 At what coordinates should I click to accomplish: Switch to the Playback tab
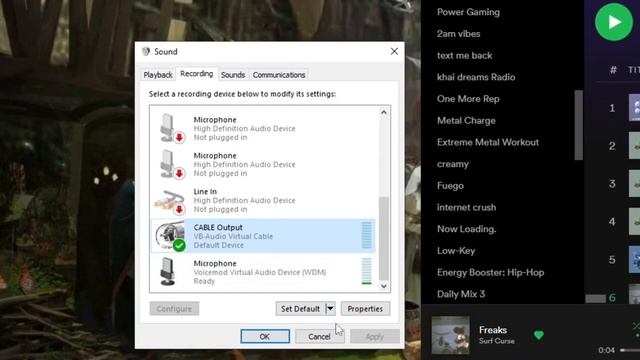(158, 75)
